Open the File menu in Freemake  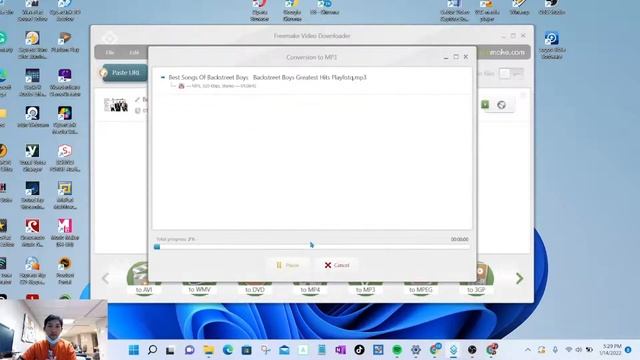tap(110, 52)
